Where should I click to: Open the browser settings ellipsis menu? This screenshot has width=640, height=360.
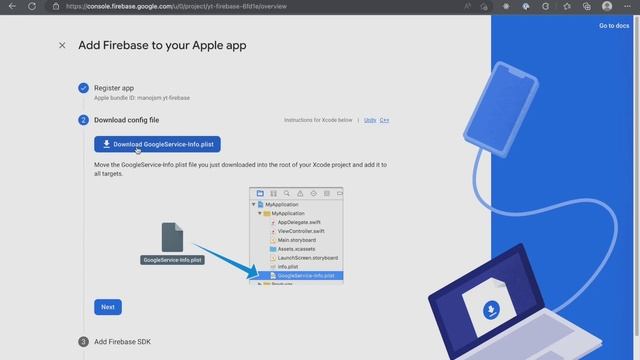coord(627,6)
